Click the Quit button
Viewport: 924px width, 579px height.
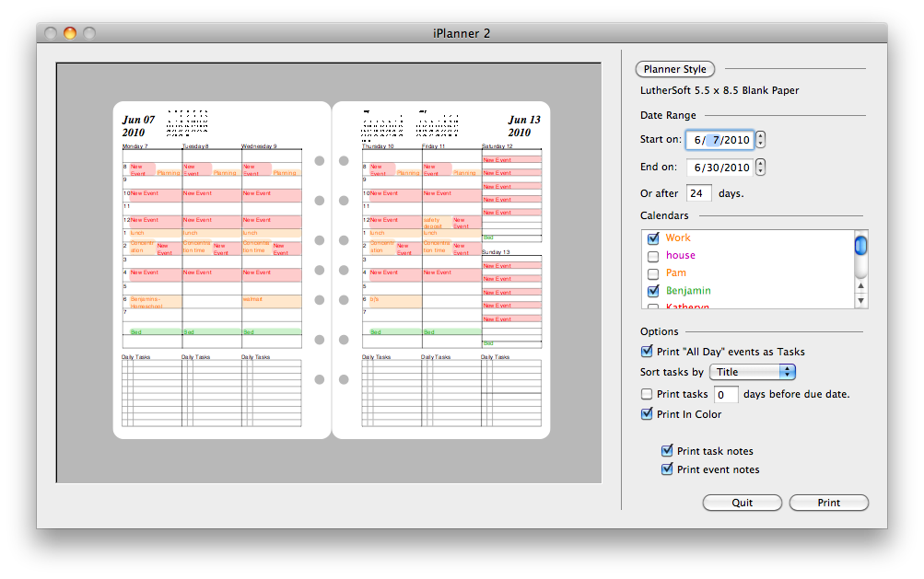[743, 503]
